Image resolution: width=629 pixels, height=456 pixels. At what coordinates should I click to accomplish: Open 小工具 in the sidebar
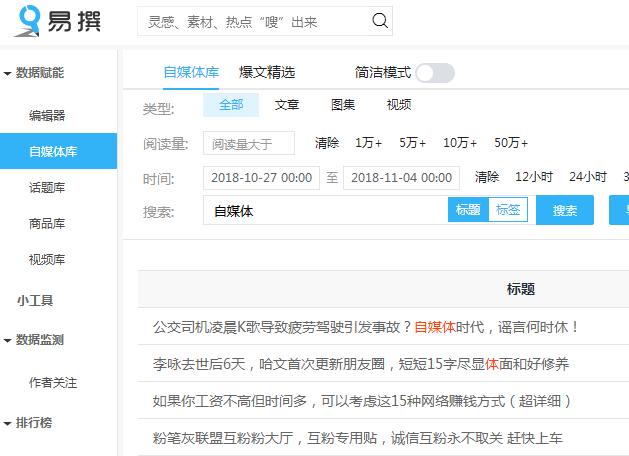click(x=35, y=300)
